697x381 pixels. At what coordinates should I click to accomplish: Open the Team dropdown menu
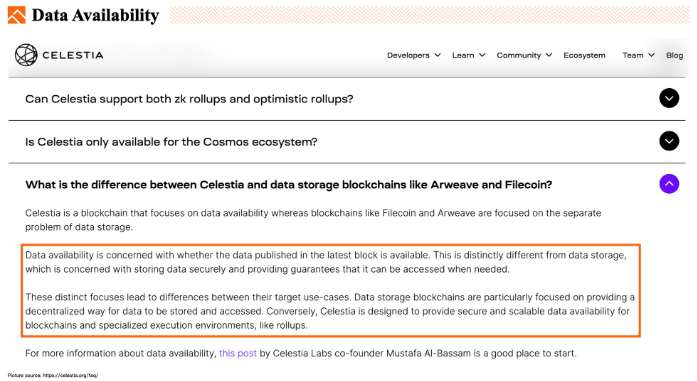click(638, 55)
